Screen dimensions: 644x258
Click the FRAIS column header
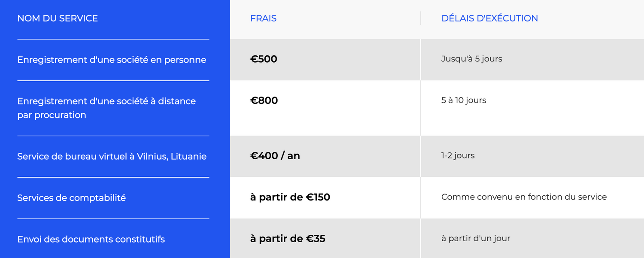263,18
